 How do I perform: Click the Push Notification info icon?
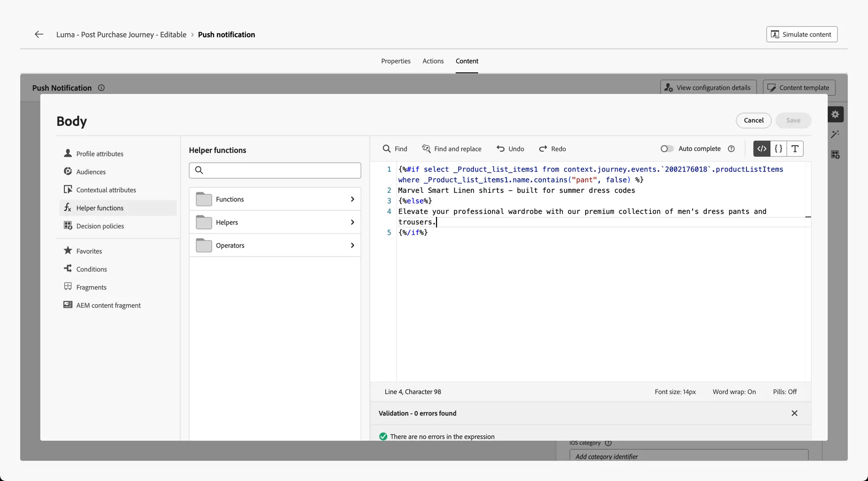pos(101,88)
